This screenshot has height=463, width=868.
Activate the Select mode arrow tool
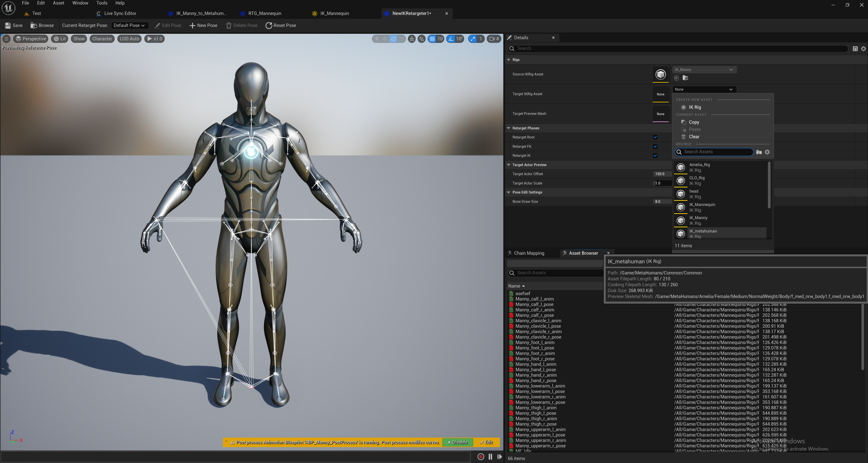point(377,39)
